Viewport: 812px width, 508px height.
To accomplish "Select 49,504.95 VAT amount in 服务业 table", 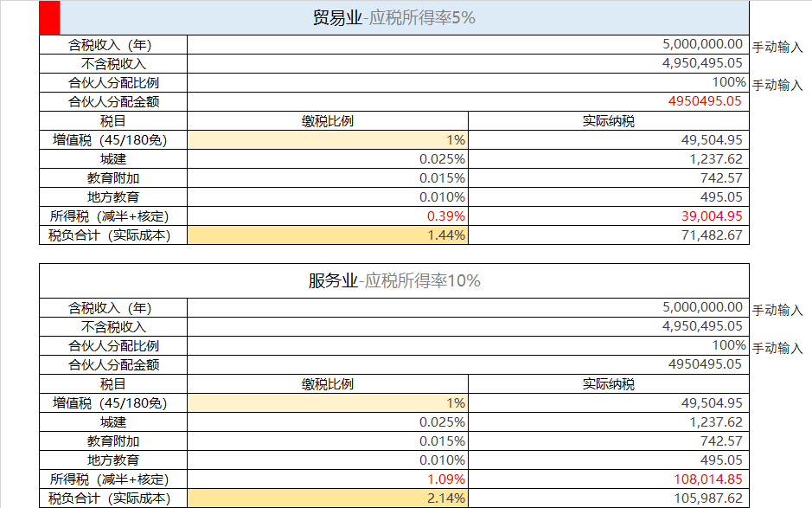I will [x=609, y=402].
